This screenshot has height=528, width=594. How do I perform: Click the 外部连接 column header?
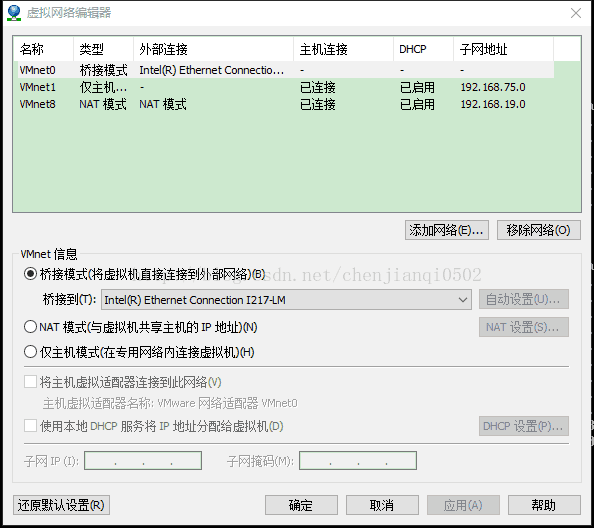[213, 49]
